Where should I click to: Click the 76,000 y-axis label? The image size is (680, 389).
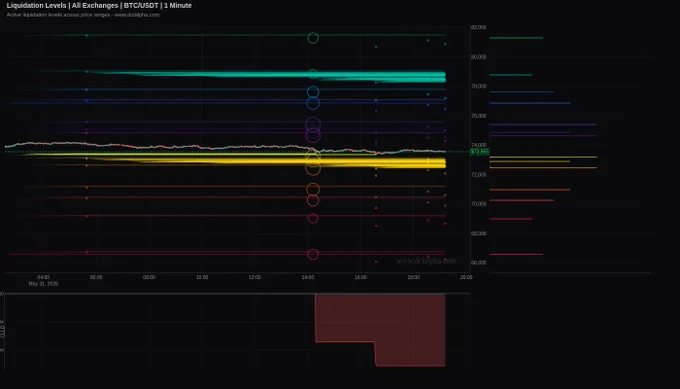coord(479,116)
